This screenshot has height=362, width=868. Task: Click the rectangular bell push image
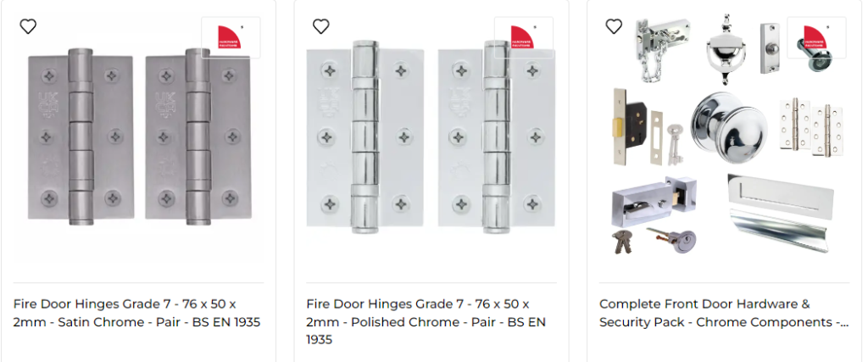(770, 48)
